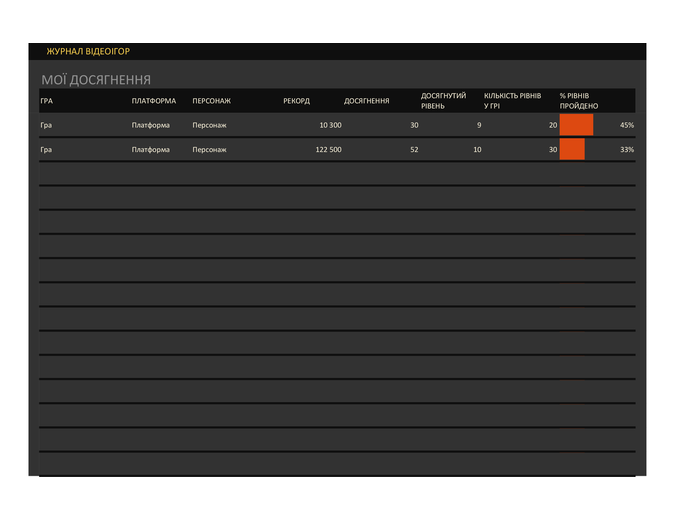Select the ЖУРНАЛ ВІДЕОІГОР title
Image resolution: width=675 pixels, height=520 pixels.
(x=88, y=52)
